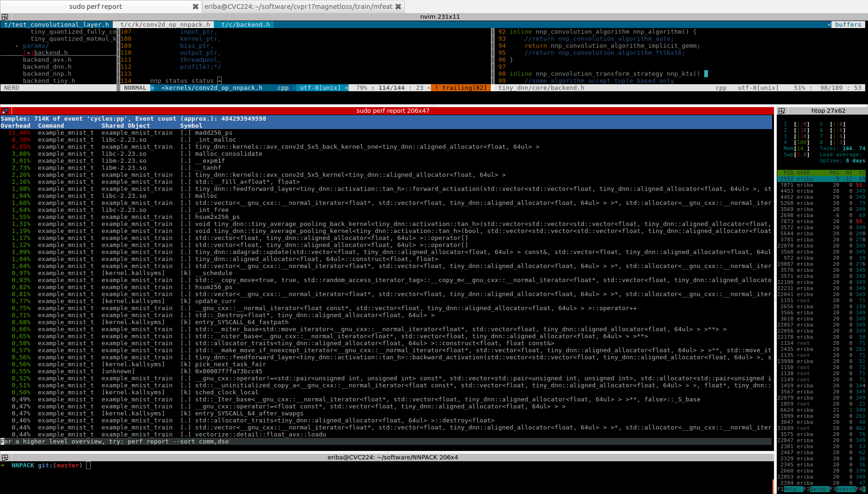Viewport: 868px width, 494px height.
Task: Select the sched_clock_local row in perf report
Action: [386, 392]
